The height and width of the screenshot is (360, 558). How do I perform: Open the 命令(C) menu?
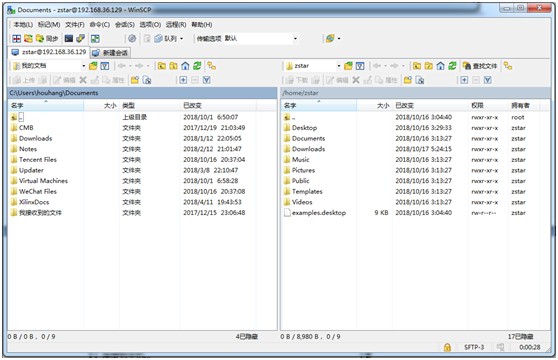100,25
